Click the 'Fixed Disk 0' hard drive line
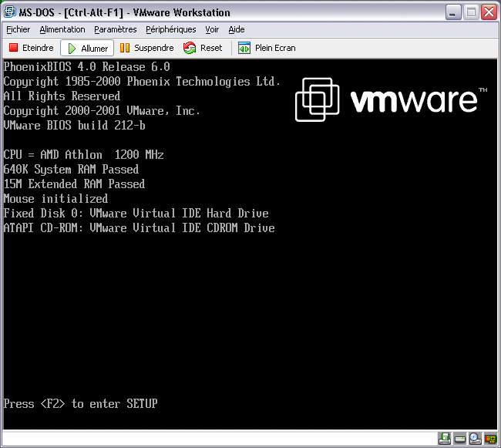The width and height of the screenshot is (501, 448). pyautogui.click(x=136, y=213)
